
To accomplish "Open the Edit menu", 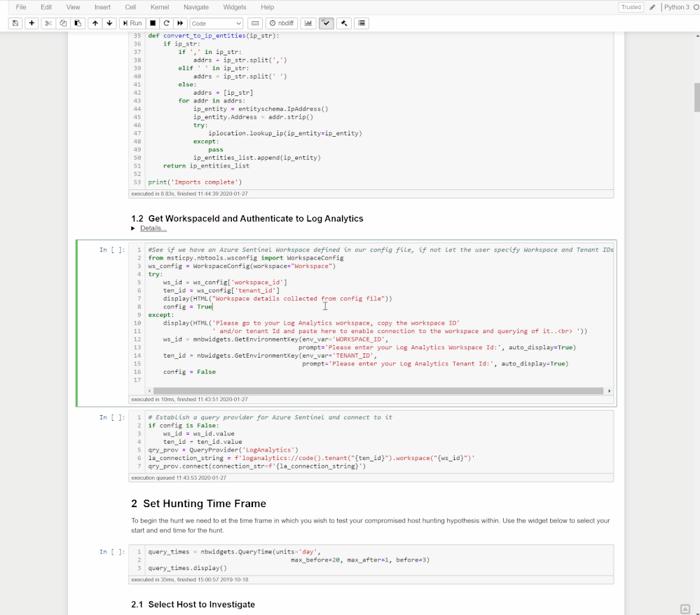I will click(46, 7).
